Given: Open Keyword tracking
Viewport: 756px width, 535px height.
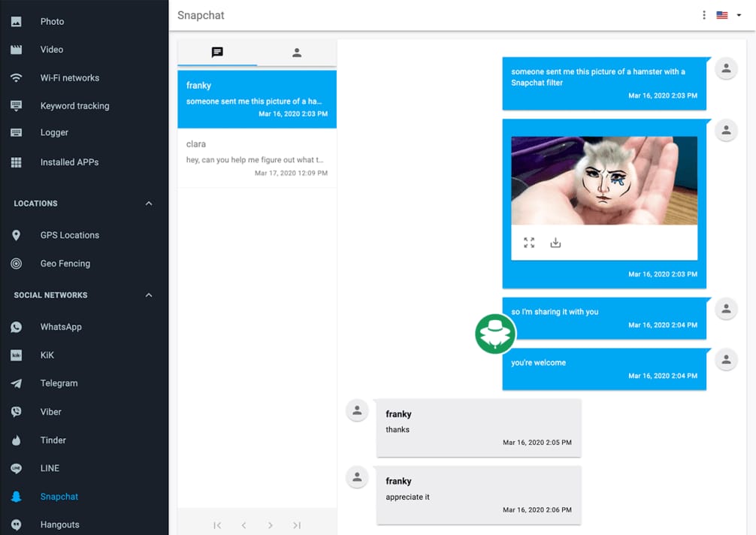Looking at the screenshot, I should (x=73, y=105).
